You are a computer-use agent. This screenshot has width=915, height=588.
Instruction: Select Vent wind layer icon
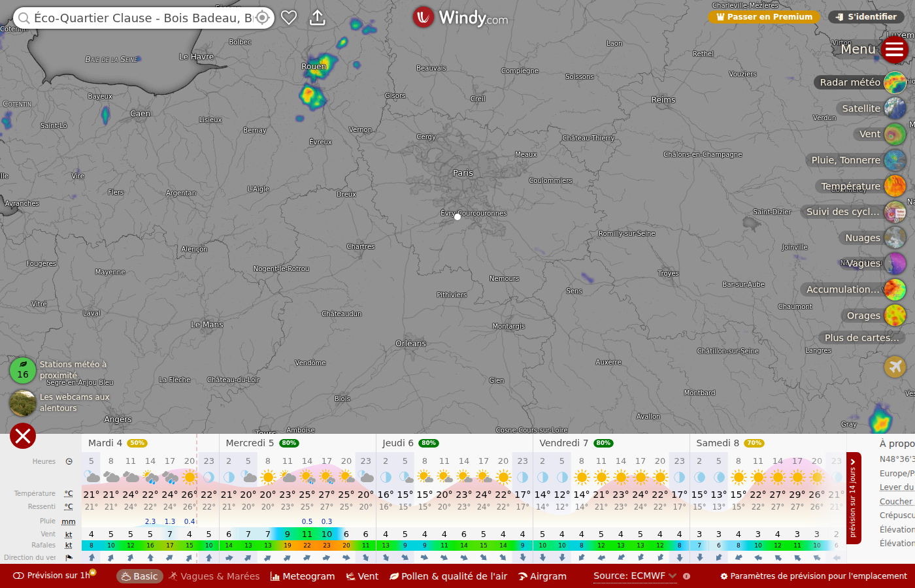coord(895,134)
